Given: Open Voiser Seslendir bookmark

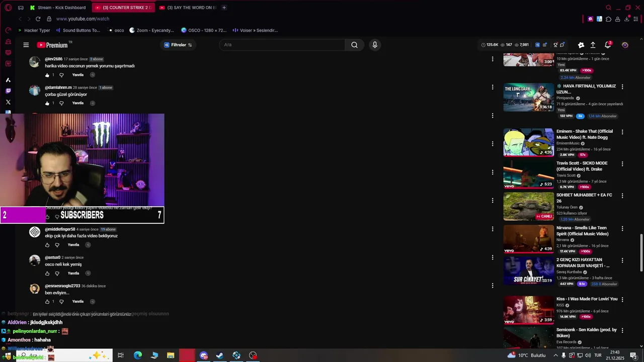Looking at the screenshot, I should pos(255,30).
